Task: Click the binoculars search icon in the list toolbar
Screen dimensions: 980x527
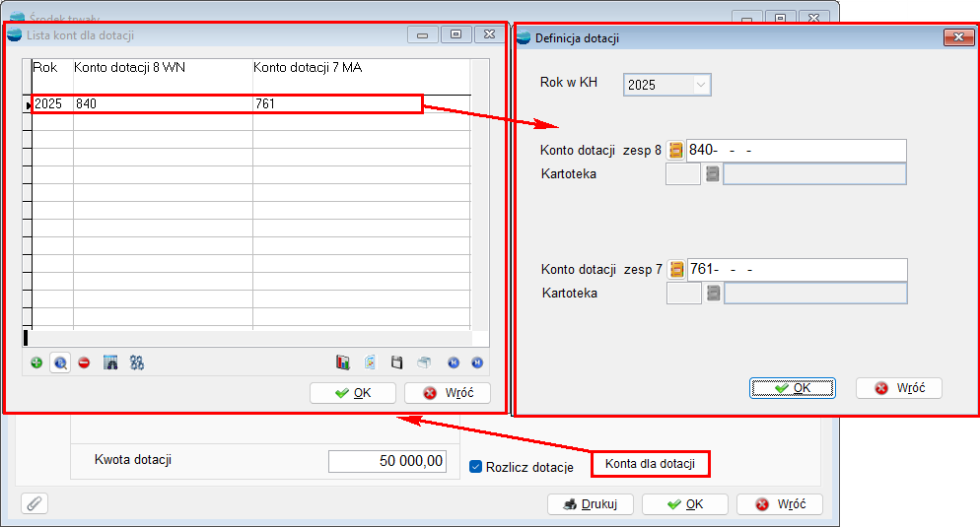Action: pos(137,362)
